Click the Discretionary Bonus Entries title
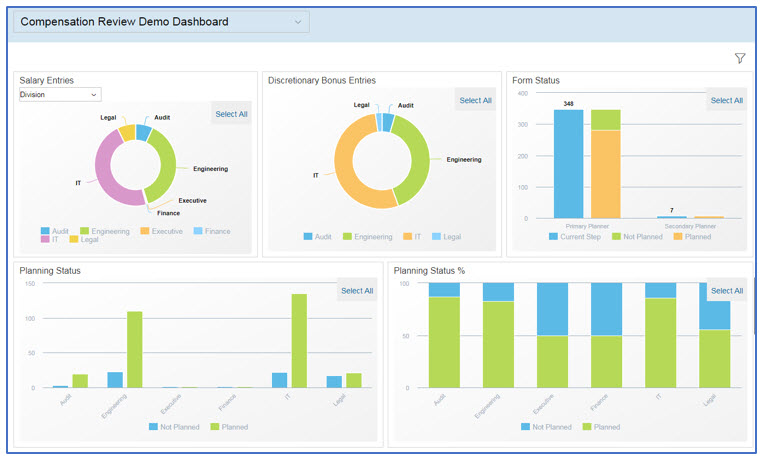This screenshot has height=457, width=761. (x=322, y=81)
